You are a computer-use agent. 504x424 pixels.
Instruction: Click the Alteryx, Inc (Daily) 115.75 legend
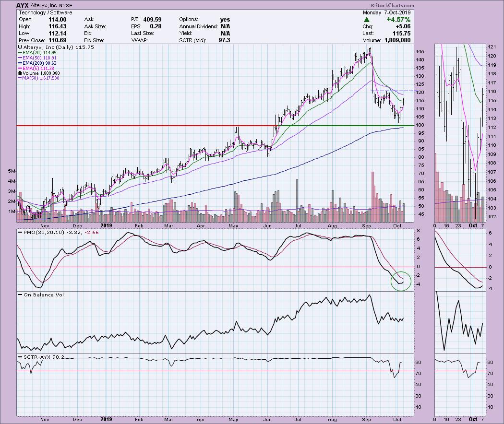click(x=56, y=47)
